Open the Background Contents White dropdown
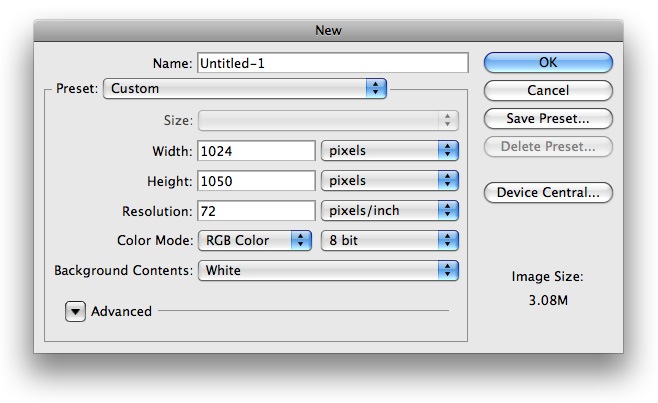The width and height of the screenshot is (658, 403). (x=328, y=270)
